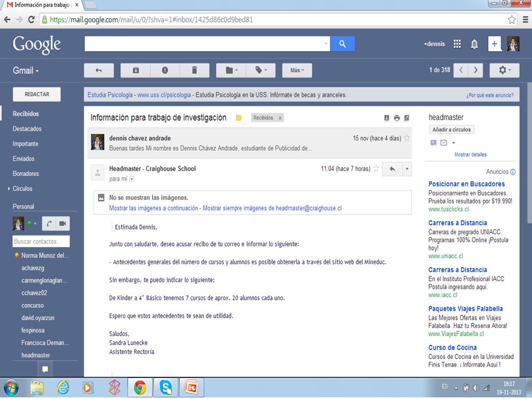Open the Google apps grid
Screen dimensions: 532x399
click(x=457, y=44)
